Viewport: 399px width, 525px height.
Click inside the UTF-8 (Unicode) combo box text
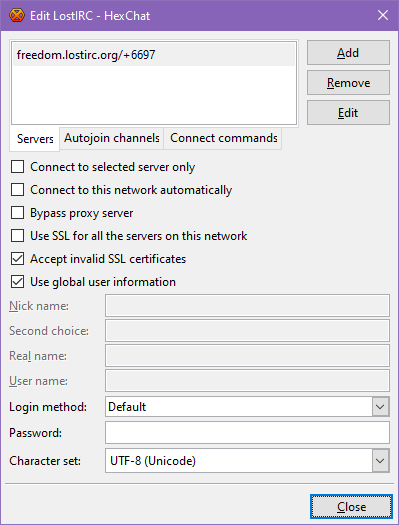(153, 461)
